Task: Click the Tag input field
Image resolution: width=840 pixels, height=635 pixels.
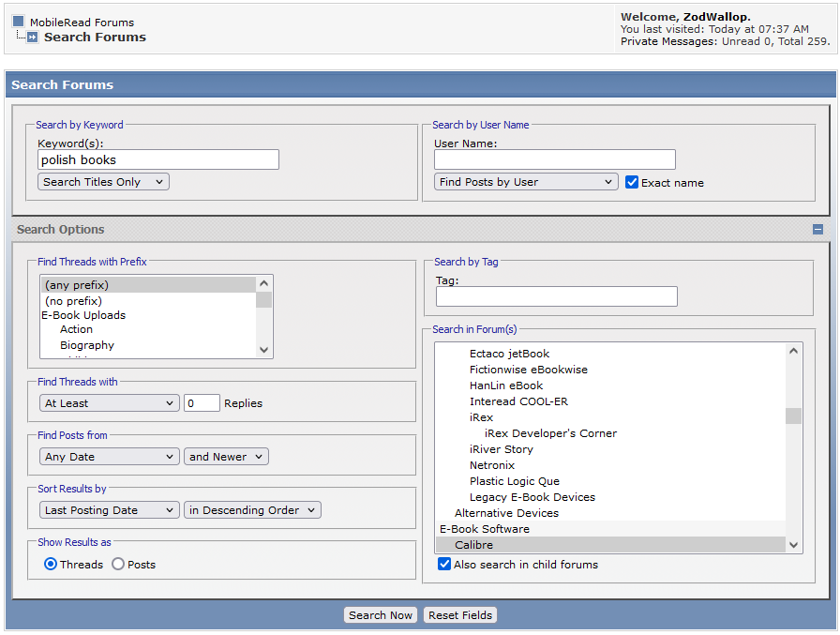Action: coord(556,296)
